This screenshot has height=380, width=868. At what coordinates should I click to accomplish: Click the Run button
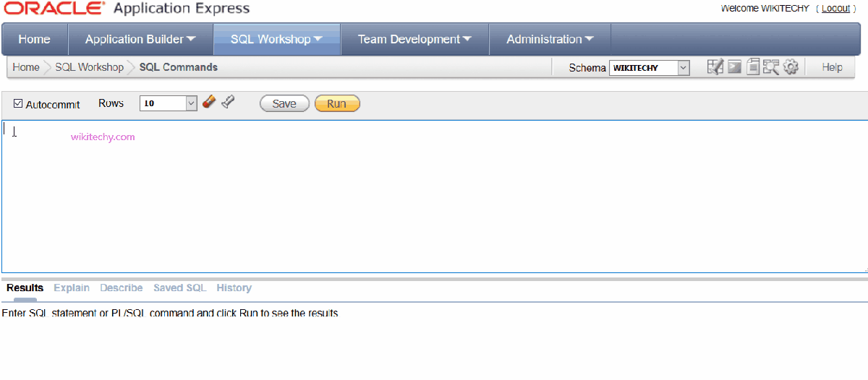pos(337,103)
